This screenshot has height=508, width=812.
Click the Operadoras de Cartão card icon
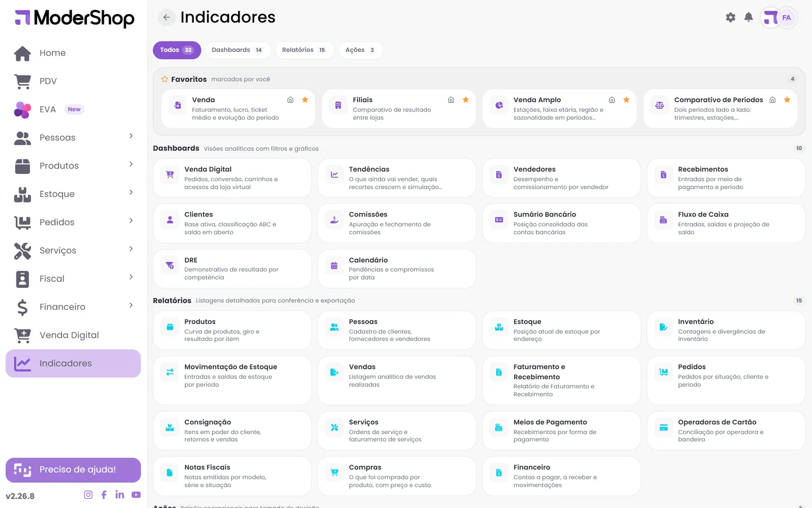(x=664, y=428)
